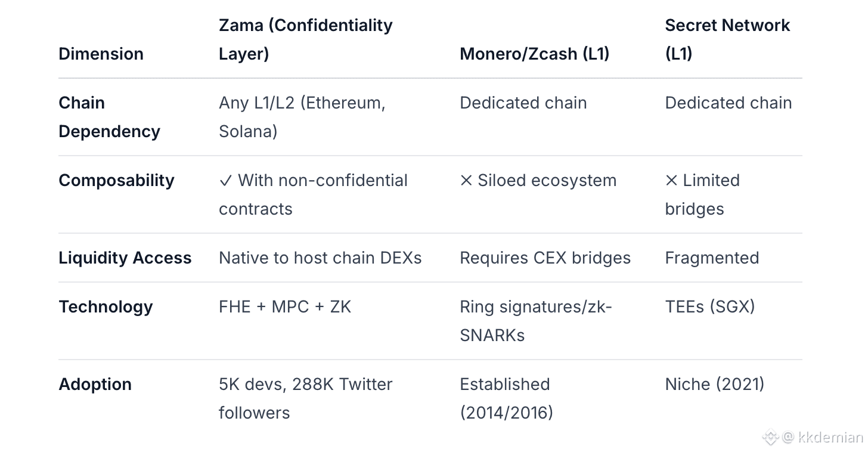This screenshot has width=868, height=452.
Task: Click the "Requires CEX bridges" cell
Action: point(545,258)
